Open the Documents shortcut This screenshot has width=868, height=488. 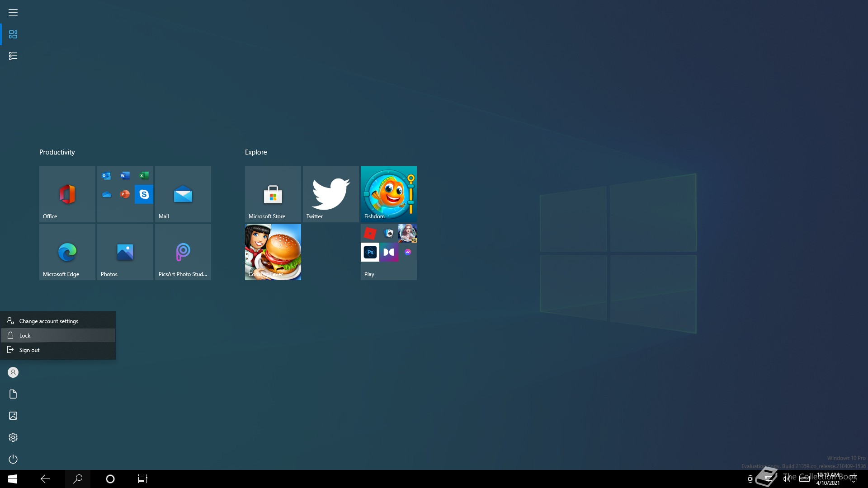pyautogui.click(x=13, y=394)
